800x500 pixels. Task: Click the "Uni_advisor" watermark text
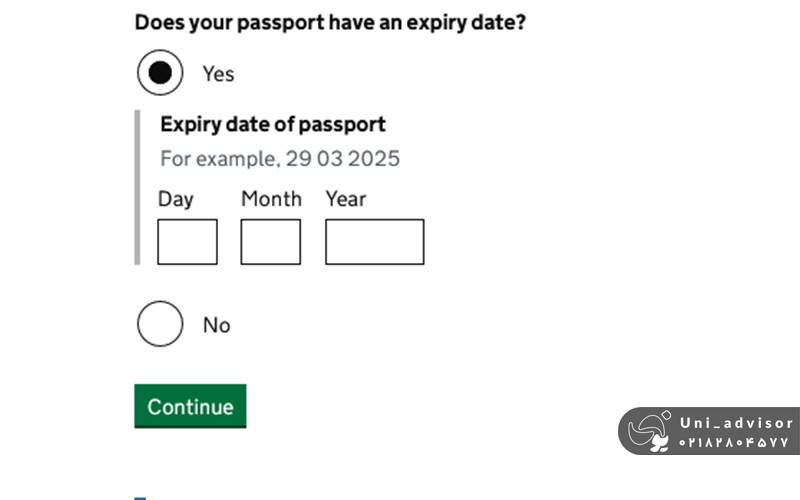tap(735, 423)
